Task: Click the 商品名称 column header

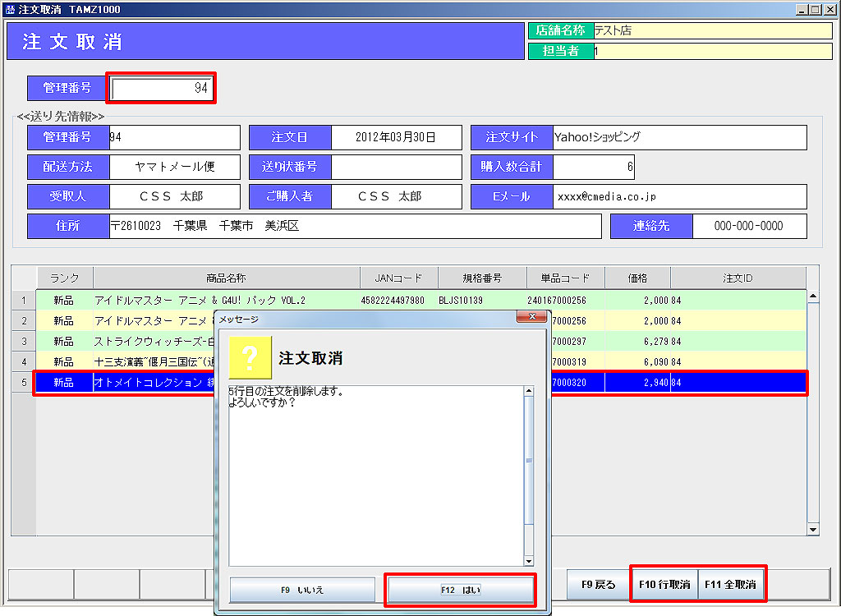Action: tap(226, 278)
